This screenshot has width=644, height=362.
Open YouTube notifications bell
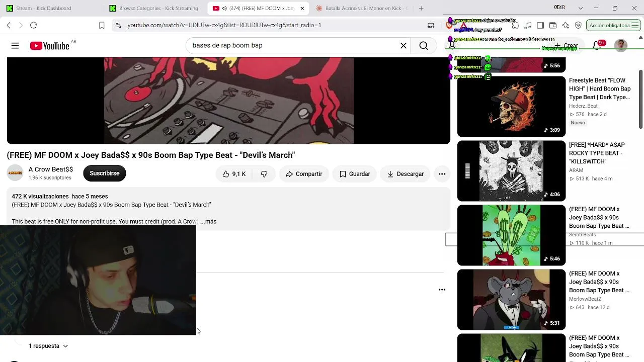click(x=597, y=46)
